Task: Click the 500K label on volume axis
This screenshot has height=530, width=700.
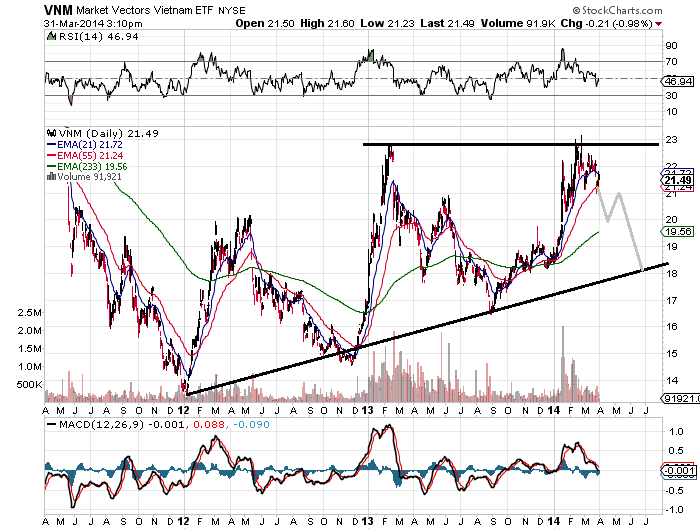Action: point(29,384)
